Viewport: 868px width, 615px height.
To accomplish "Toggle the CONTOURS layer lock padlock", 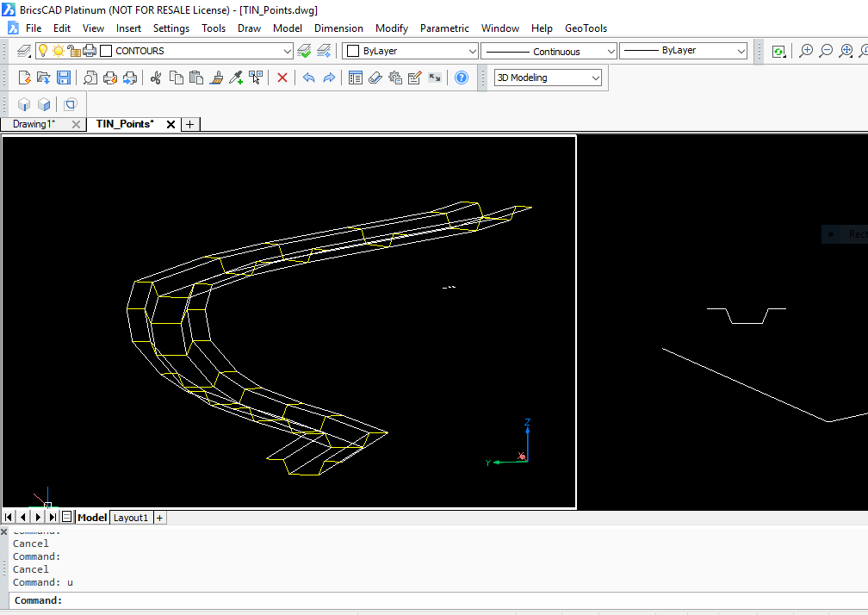I will 74,51.
